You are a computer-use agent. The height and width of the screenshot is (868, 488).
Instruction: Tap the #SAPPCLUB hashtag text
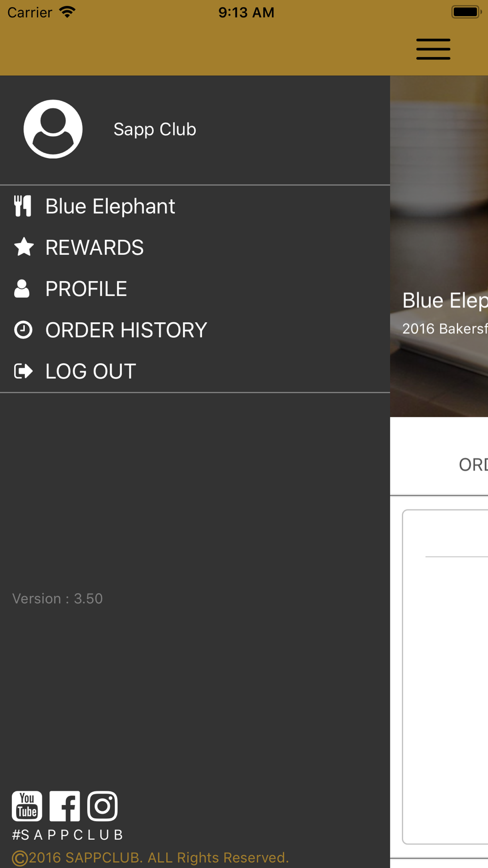[67, 835]
